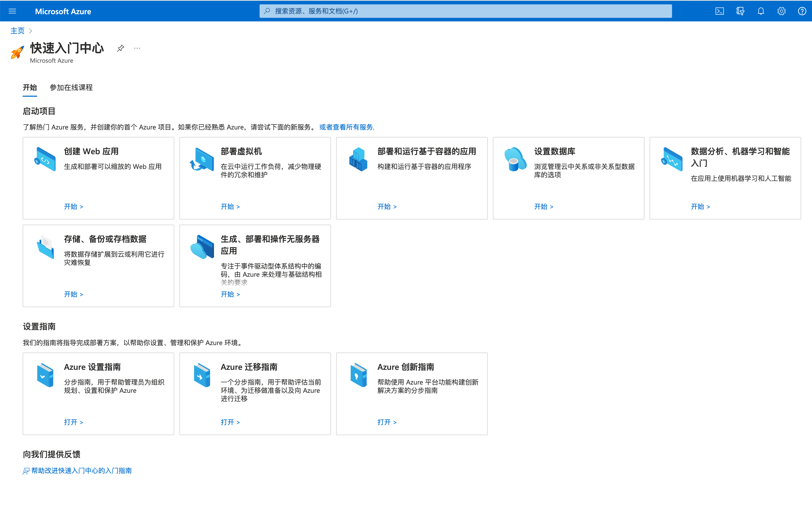This screenshot has height=506, width=812.
Task: Open the directory and subscription filter icon
Action: click(x=740, y=11)
